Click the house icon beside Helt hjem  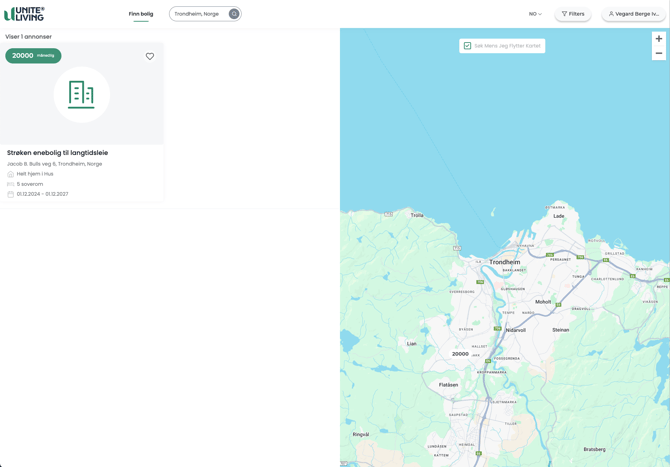click(x=11, y=174)
